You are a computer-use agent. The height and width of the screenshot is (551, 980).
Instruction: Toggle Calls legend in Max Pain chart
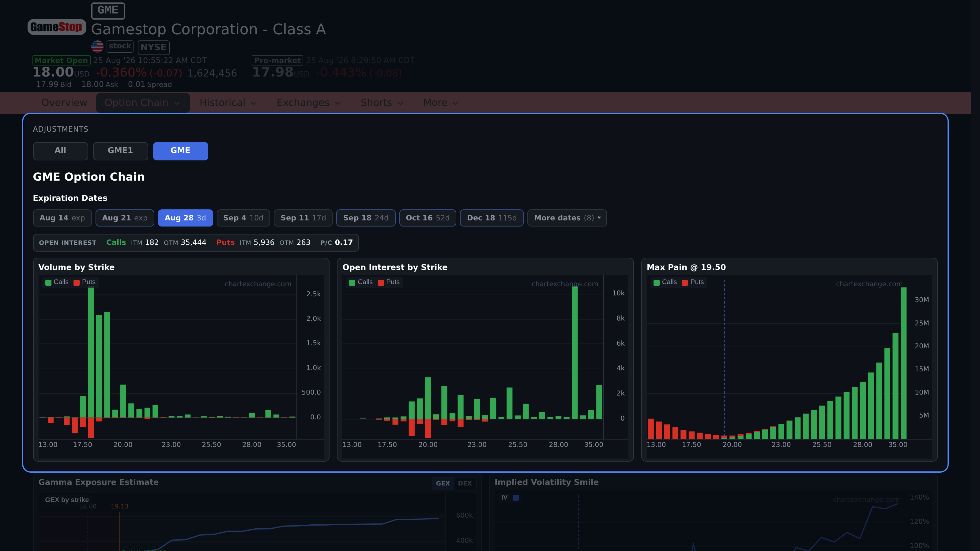665,282
